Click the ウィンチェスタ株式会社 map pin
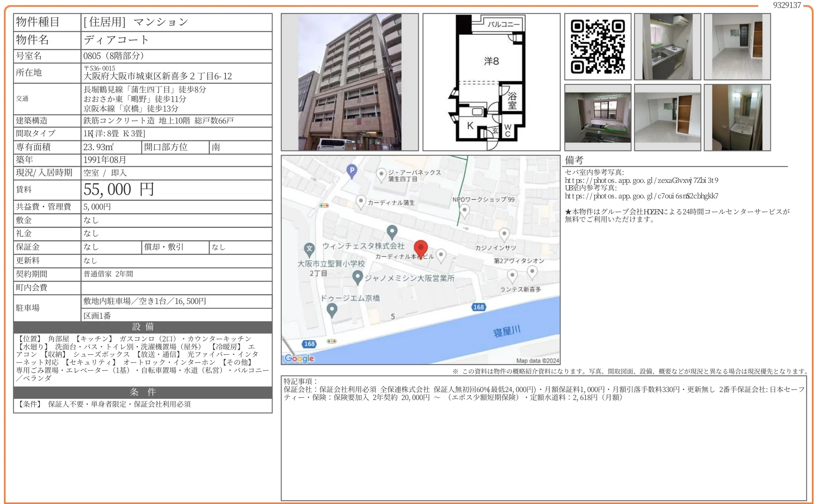 (x=392, y=231)
